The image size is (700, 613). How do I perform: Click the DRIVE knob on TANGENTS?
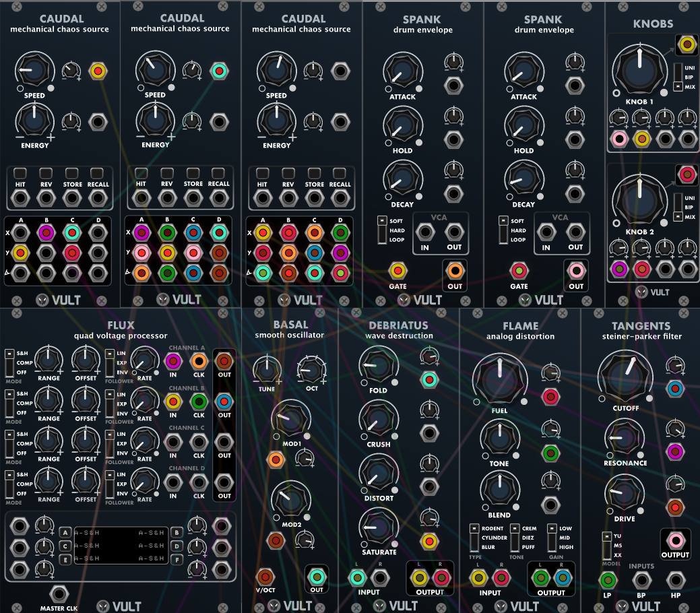[x=624, y=493]
